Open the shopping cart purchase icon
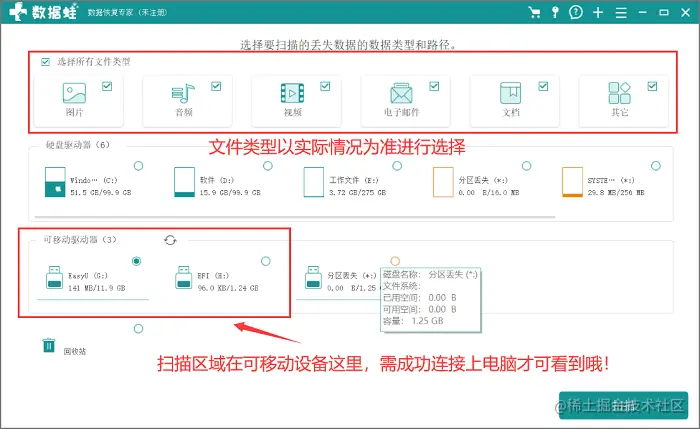The image size is (700, 429). click(534, 12)
